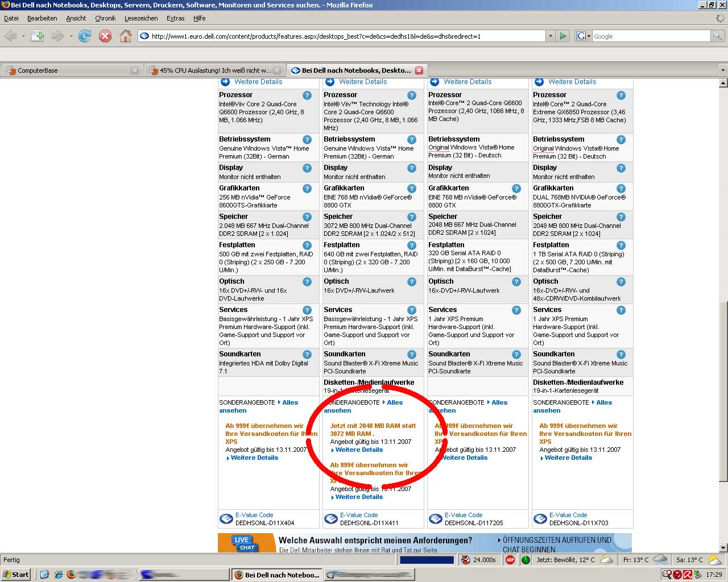Stop loading with the red X icon

pos(105,36)
